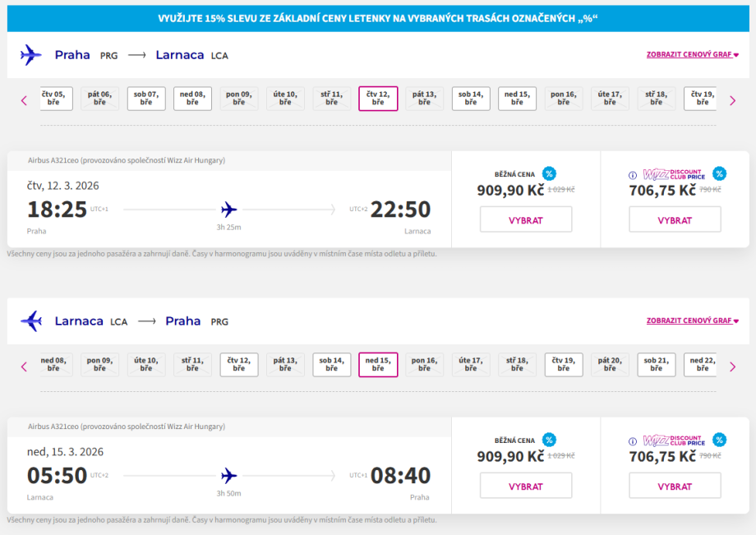This screenshot has width=756, height=535.
Task: Select the 909,90 Kč outbound regular fare
Action: 526,220
